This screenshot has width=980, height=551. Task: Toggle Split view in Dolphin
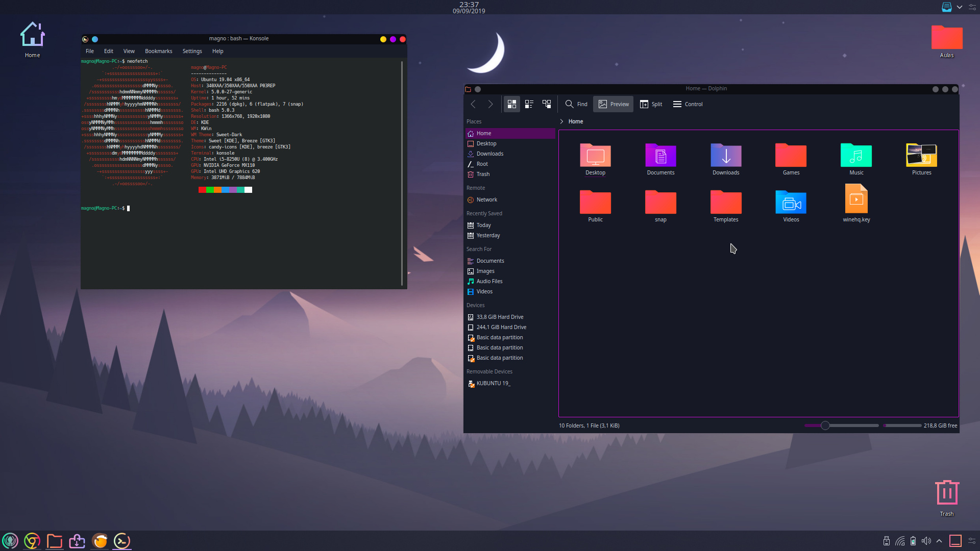click(x=651, y=104)
